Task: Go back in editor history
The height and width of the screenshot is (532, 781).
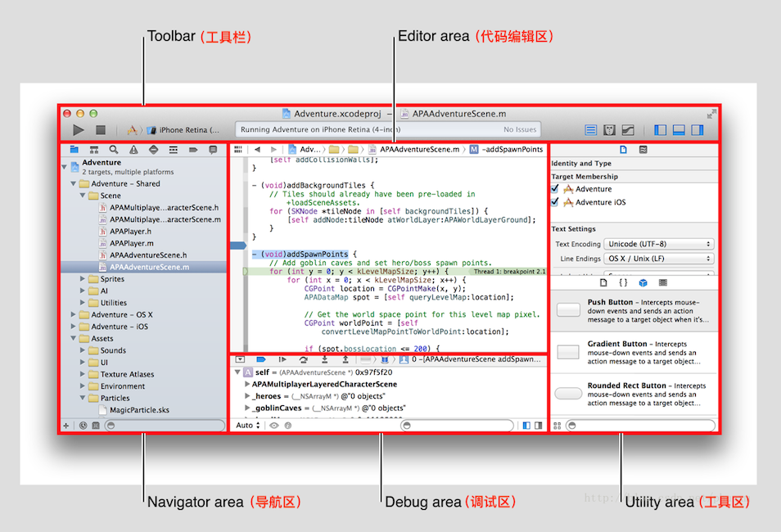Action: tap(257, 150)
